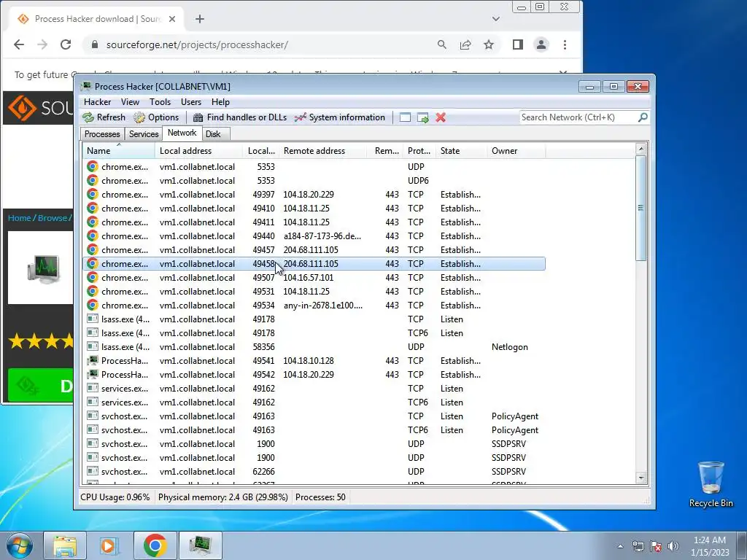This screenshot has width=747, height=560.
Task: Select services.ex... TCP row port 49162
Action: click(x=314, y=388)
